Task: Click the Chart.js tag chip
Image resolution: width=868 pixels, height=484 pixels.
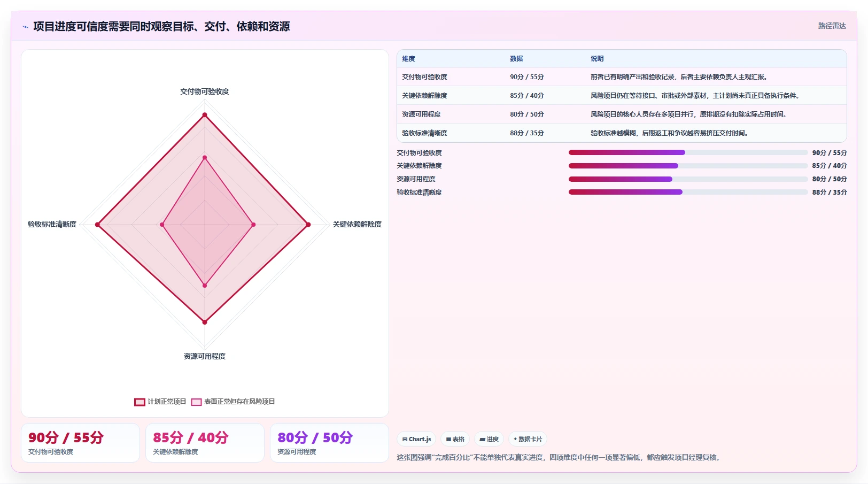Action: 416,439
